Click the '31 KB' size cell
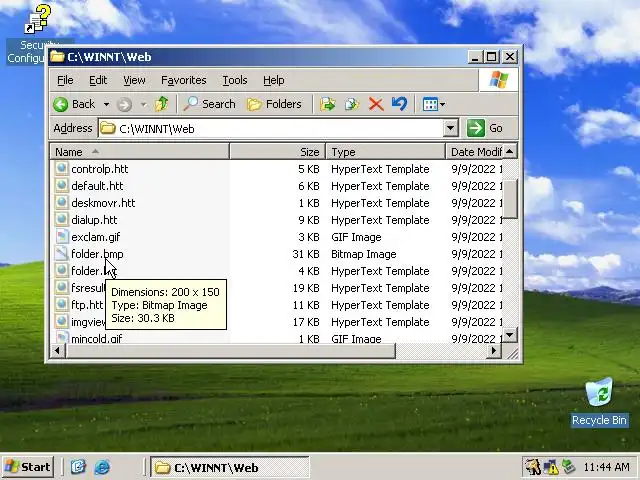The width and height of the screenshot is (640, 480). pyautogui.click(x=306, y=254)
